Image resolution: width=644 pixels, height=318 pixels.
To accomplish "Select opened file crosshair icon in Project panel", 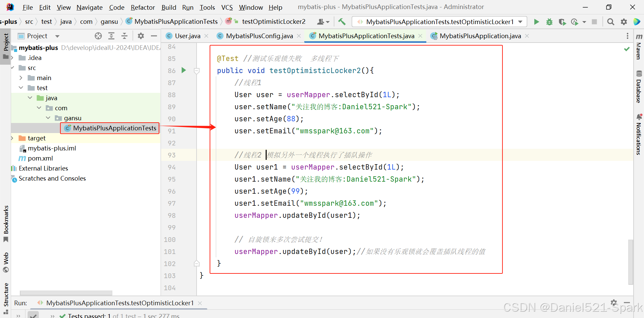I will tap(98, 36).
